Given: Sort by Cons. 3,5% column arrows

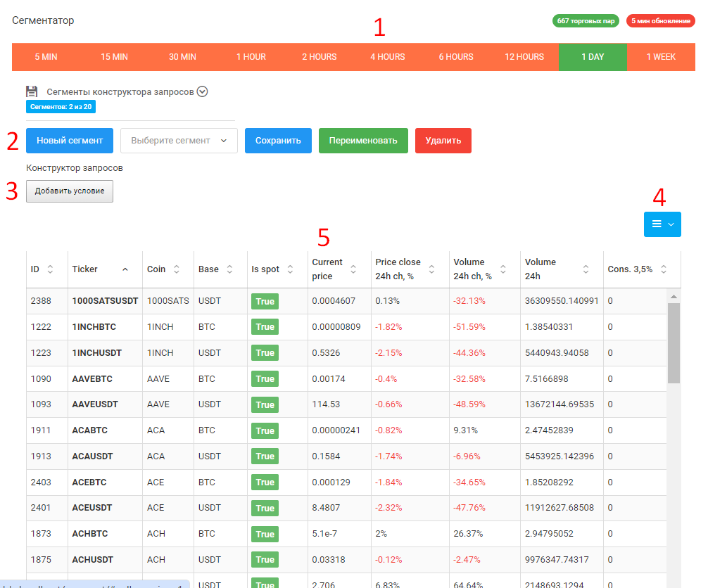Looking at the screenshot, I should 663,269.
